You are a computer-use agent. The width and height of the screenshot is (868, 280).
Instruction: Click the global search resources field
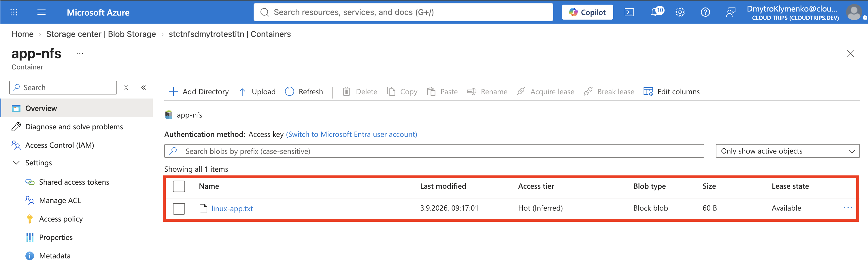(403, 12)
